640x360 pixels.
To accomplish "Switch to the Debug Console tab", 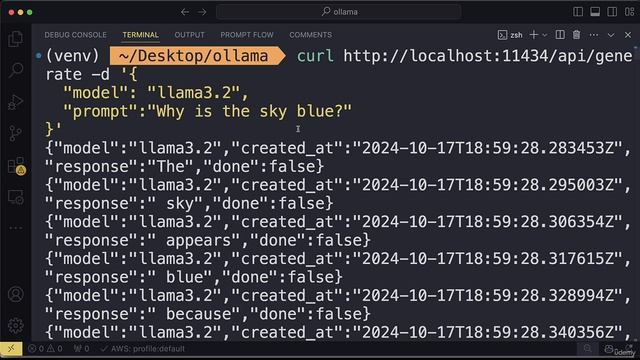I will pyautogui.click(x=76, y=35).
